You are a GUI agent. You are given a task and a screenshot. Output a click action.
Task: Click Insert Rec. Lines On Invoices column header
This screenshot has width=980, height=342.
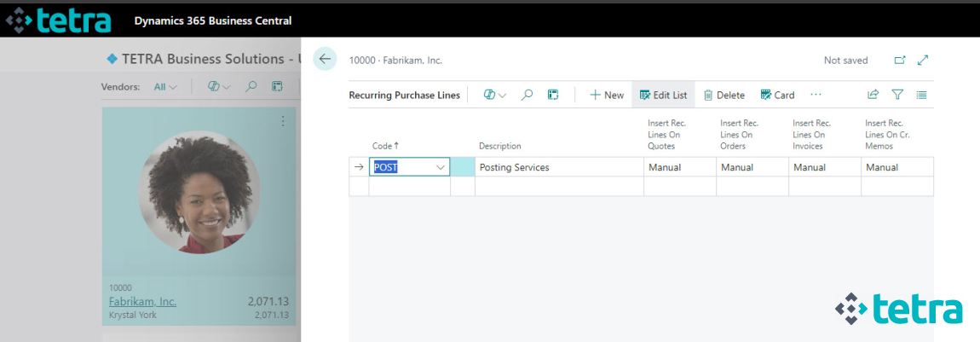tap(812, 135)
